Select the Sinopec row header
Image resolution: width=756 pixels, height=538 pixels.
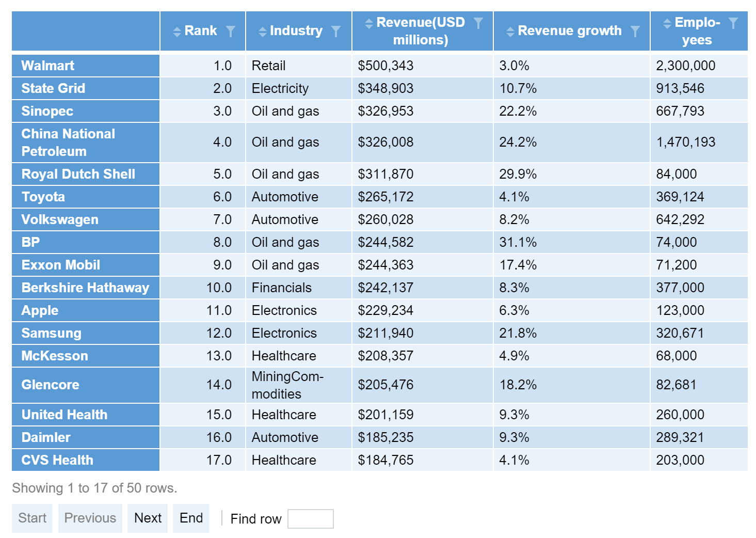tap(86, 111)
